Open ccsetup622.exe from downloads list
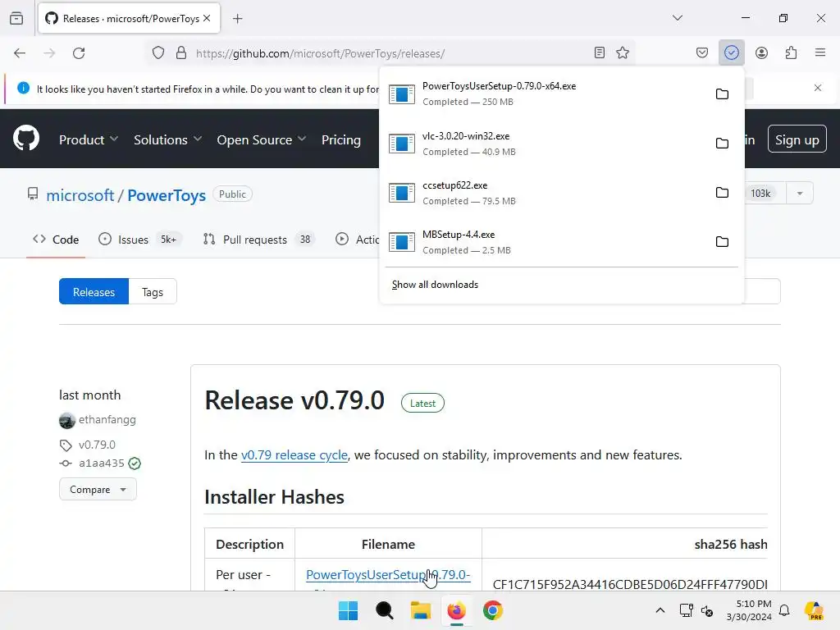The width and height of the screenshot is (840, 630). tap(544, 193)
